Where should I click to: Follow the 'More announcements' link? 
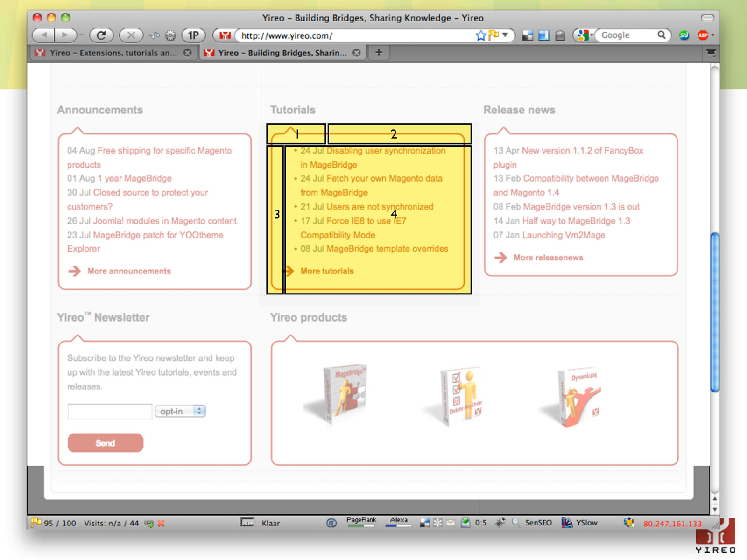click(x=129, y=271)
